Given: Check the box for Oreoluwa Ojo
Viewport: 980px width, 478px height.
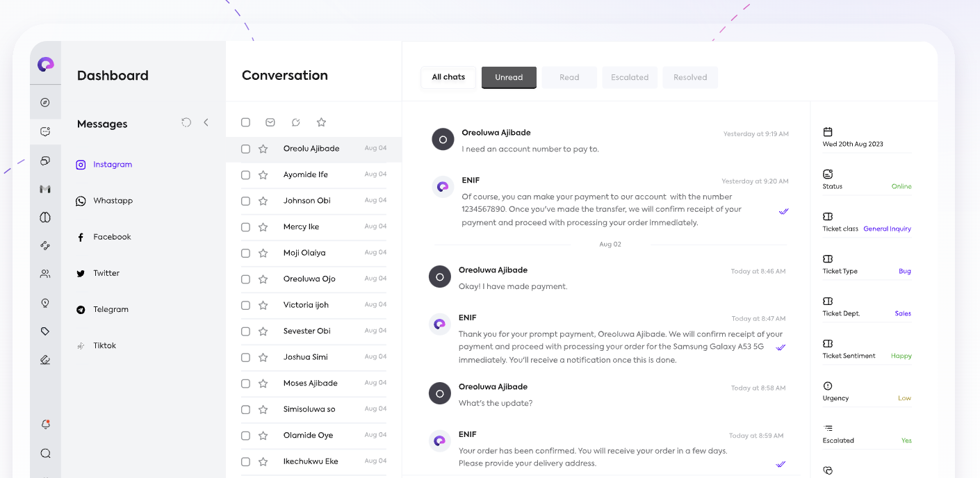Looking at the screenshot, I should [245, 279].
